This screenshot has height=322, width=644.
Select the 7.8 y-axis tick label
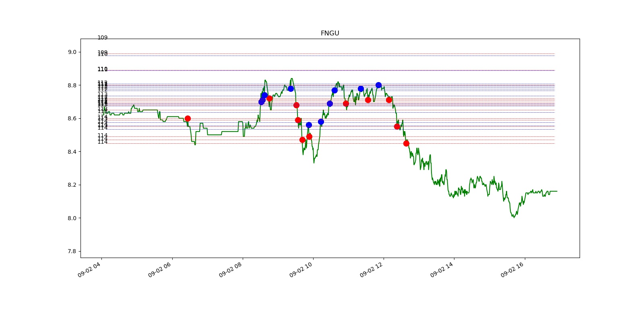pyautogui.click(x=72, y=251)
